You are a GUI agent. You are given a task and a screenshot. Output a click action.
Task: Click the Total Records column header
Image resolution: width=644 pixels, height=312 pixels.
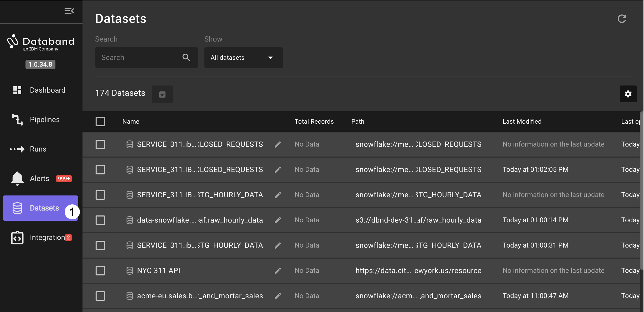(314, 122)
